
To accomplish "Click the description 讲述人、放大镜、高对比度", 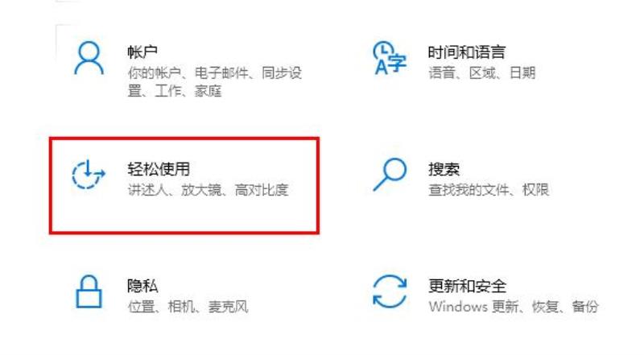I will point(208,190).
